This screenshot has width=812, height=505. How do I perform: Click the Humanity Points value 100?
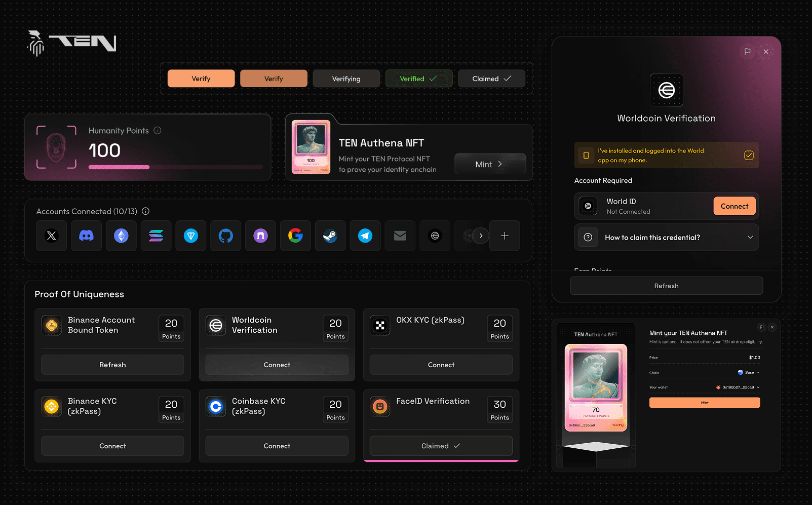point(105,150)
